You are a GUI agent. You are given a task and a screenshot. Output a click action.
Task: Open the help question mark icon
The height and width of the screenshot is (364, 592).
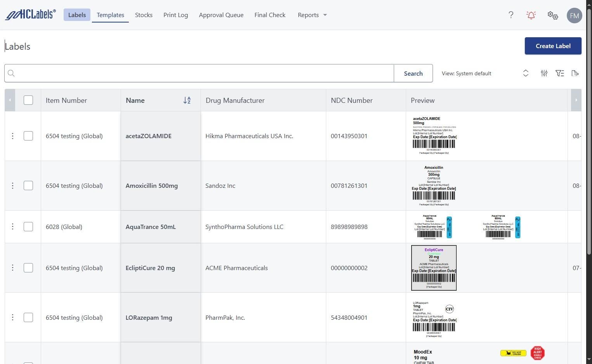pyautogui.click(x=511, y=15)
